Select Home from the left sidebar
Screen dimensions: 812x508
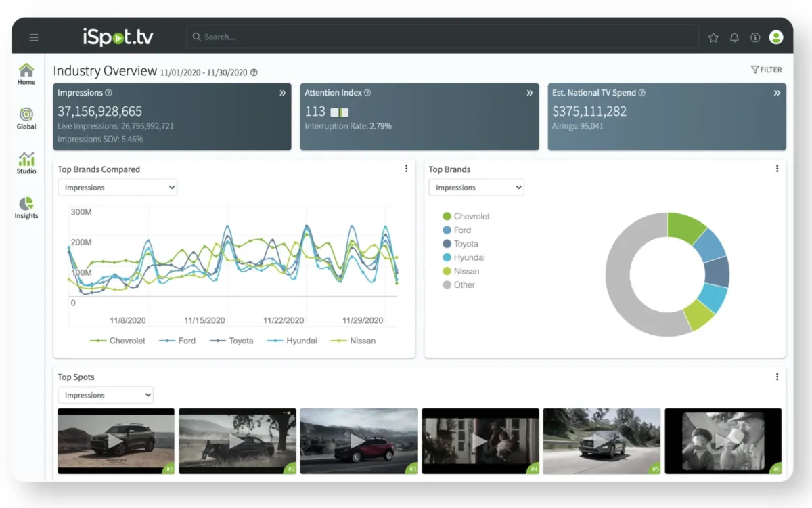pos(26,75)
